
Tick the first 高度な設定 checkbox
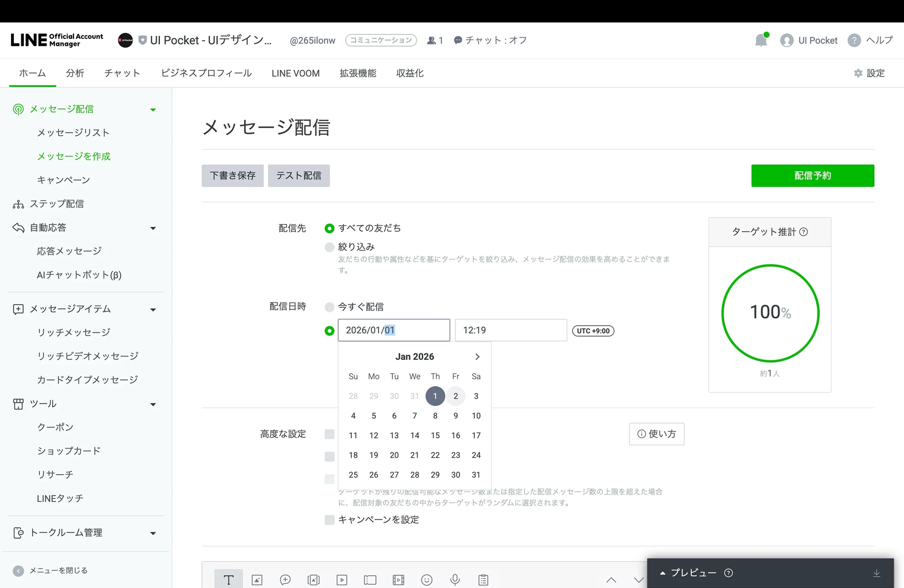[329, 434]
